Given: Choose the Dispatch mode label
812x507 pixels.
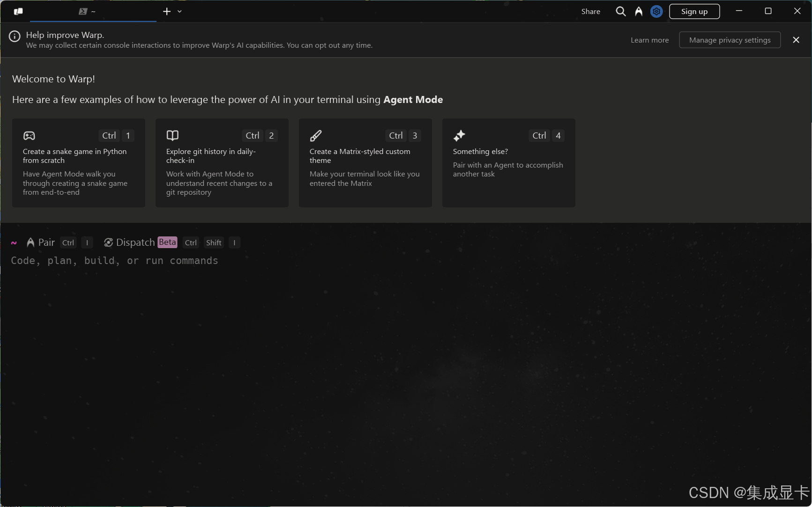Looking at the screenshot, I should [x=135, y=242].
